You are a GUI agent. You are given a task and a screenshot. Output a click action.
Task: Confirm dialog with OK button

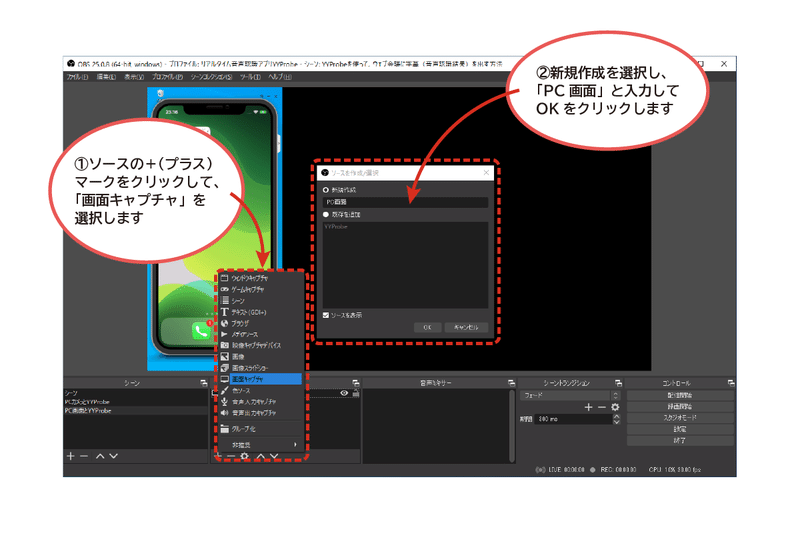click(x=428, y=327)
